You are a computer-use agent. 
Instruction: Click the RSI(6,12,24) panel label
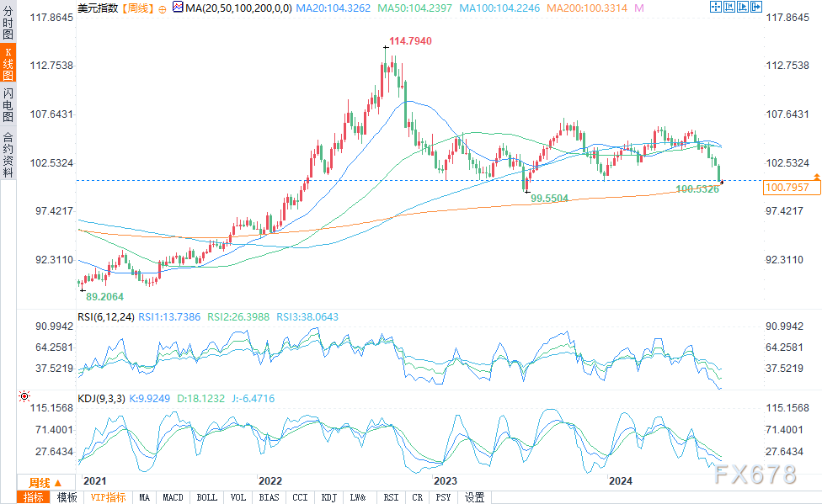pyautogui.click(x=106, y=317)
